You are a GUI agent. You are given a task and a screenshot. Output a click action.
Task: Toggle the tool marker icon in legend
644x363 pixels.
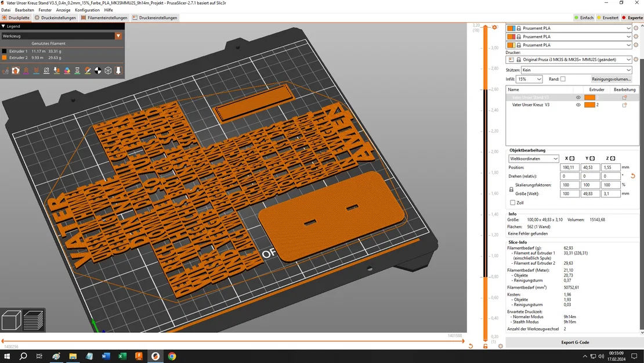tap(118, 71)
